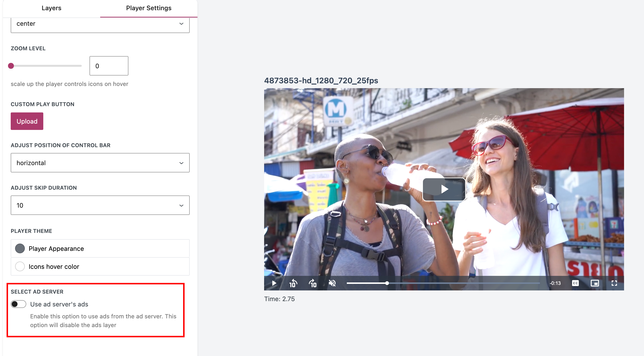Open skip duration dropdown showing 10

(100, 205)
